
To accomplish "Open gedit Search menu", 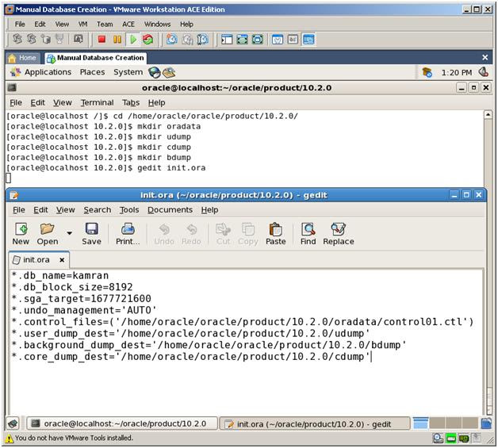I will (98, 210).
